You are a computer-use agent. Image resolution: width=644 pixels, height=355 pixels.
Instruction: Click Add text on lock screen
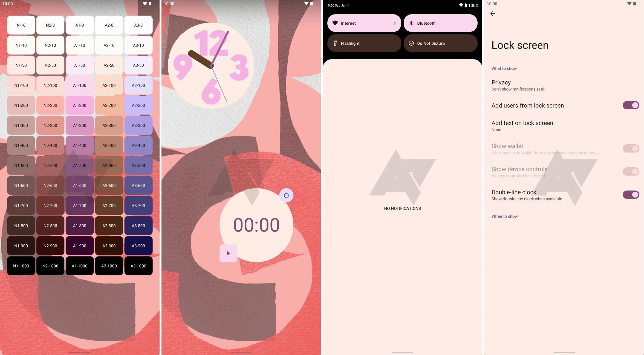coord(522,125)
